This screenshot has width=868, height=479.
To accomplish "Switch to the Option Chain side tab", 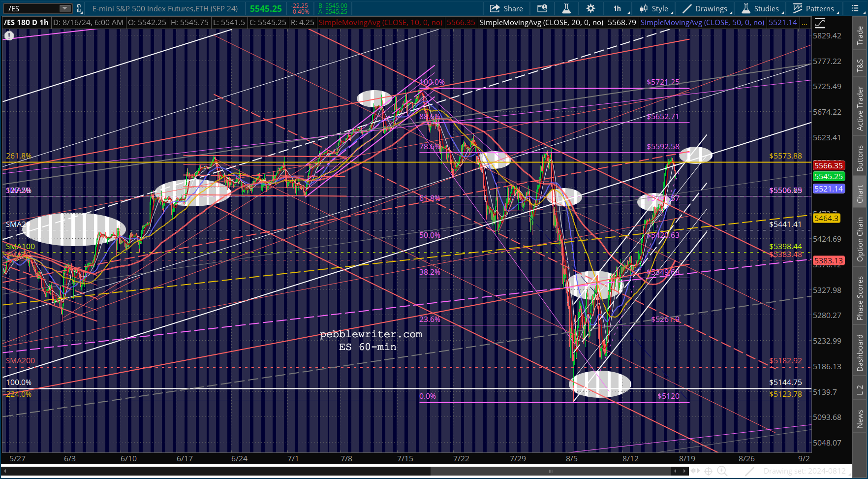I will tap(860, 239).
